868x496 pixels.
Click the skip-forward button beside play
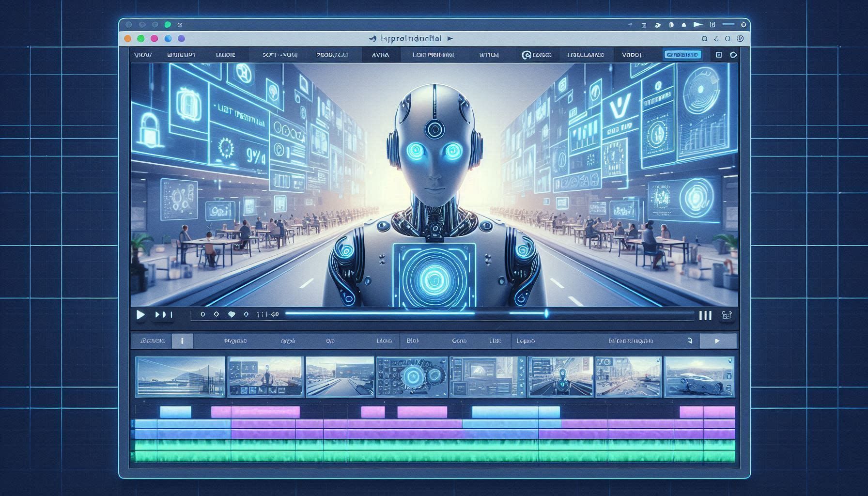(163, 315)
